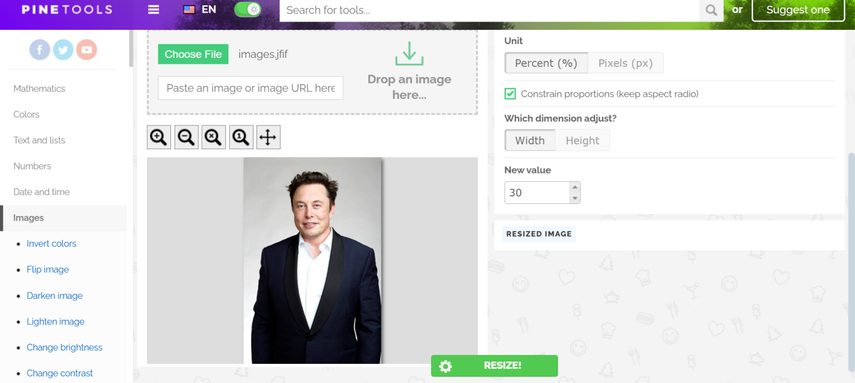Viewport: 855px width, 383px height.
Task: Open the YouTube social icon
Action: point(86,50)
